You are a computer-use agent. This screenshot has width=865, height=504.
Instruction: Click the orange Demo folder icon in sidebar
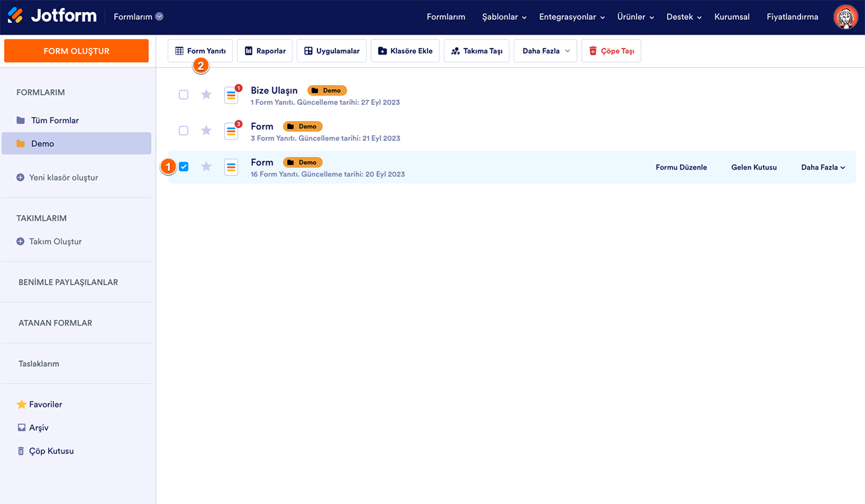click(21, 144)
